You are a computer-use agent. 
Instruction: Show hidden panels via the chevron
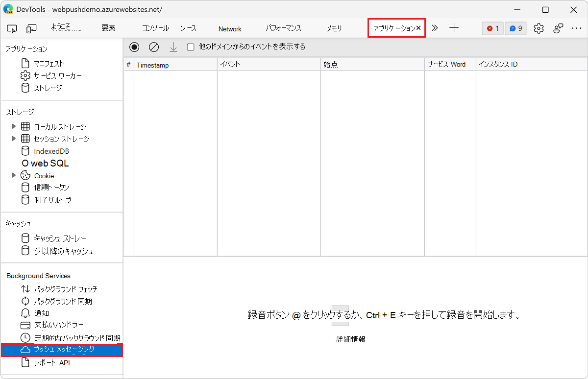(434, 28)
